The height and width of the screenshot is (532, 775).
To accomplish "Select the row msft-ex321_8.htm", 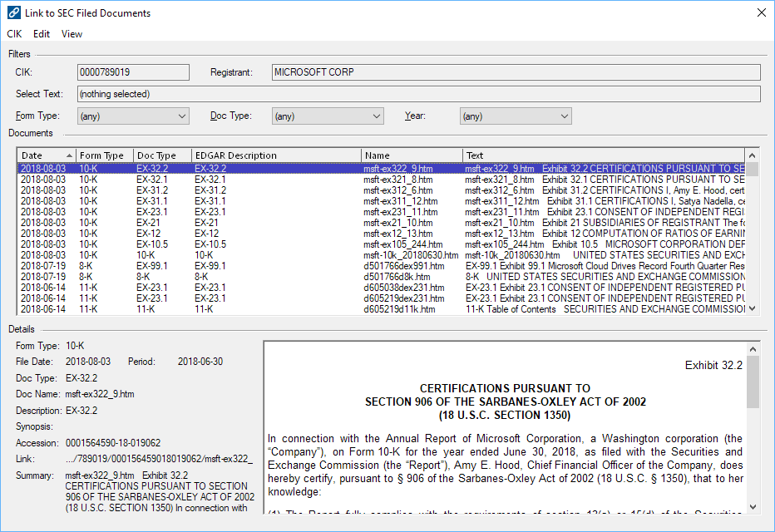I will pos(381,180).
